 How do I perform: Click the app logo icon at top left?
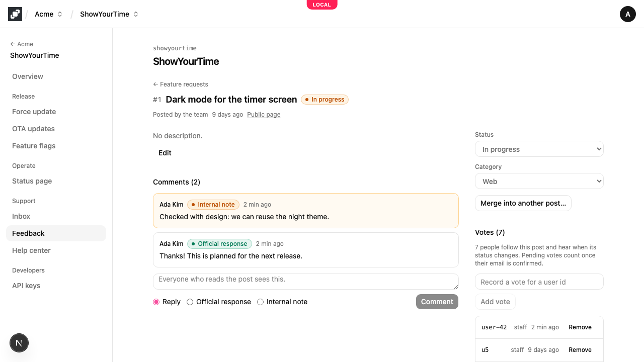click(15, 14)
